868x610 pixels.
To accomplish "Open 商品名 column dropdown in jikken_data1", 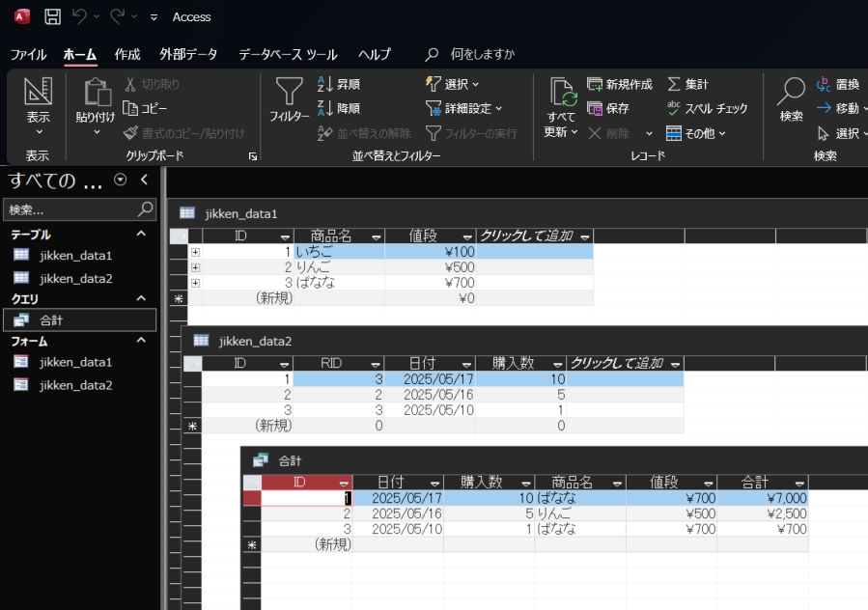I will click(x=377, y=236).
